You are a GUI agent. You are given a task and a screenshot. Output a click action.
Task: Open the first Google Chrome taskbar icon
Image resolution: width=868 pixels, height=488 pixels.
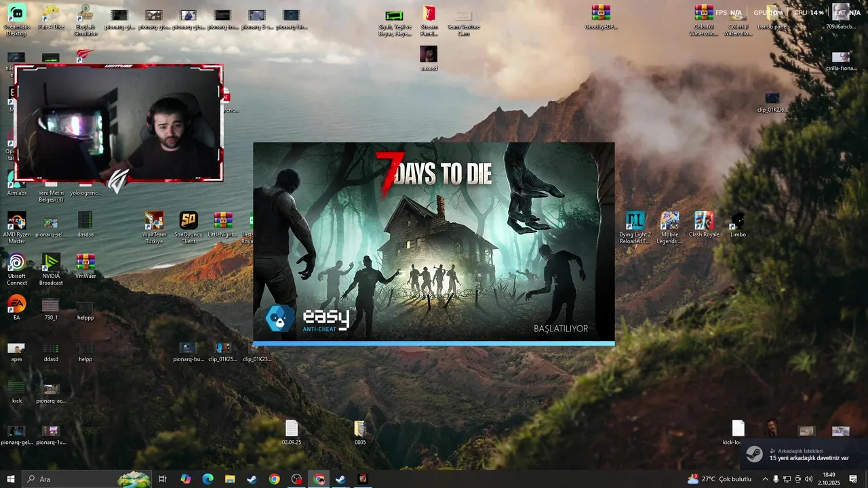coord(274,479)
